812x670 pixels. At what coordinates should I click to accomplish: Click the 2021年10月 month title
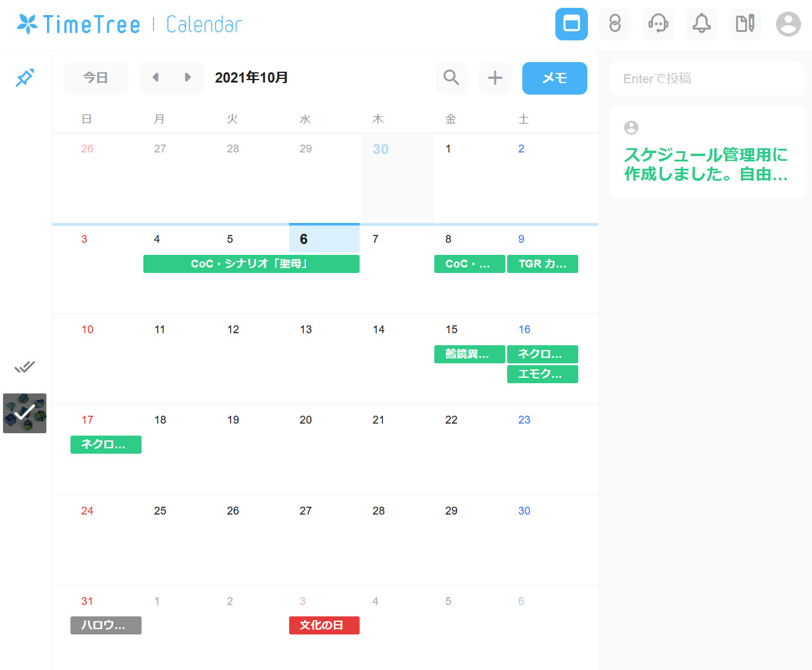point(251,78)
